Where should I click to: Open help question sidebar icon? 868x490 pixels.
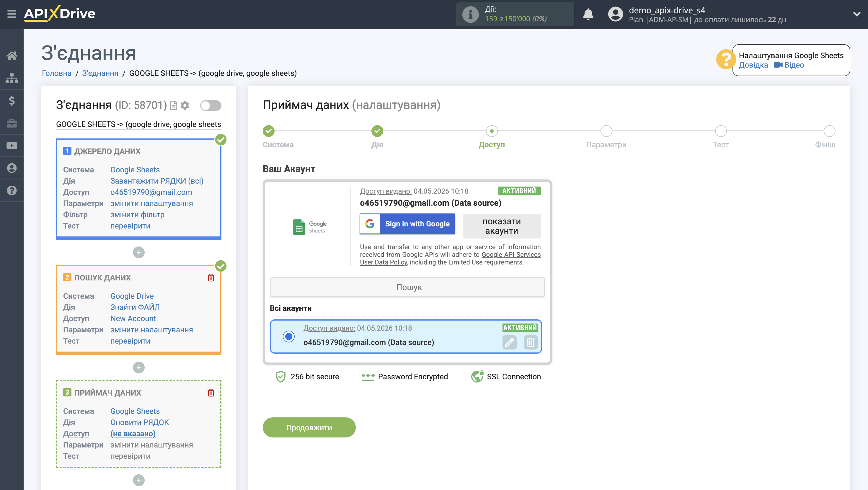[12, 190]
